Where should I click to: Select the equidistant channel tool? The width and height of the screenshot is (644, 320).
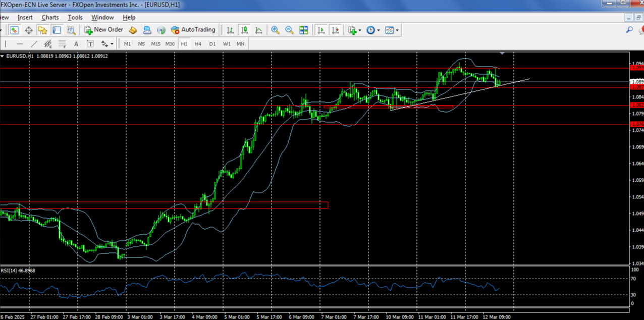[48, 44]
